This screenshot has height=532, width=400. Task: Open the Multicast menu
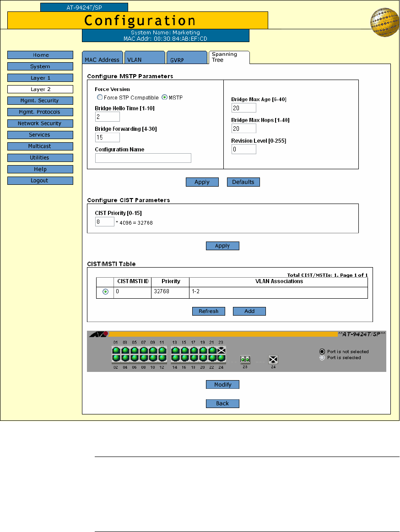40,146
